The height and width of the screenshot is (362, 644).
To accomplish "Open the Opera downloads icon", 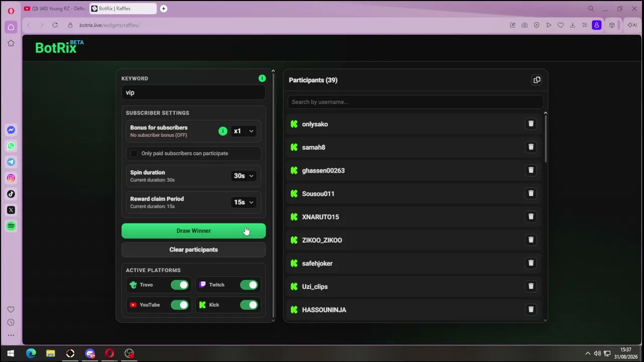I will [x=573, y=25].
